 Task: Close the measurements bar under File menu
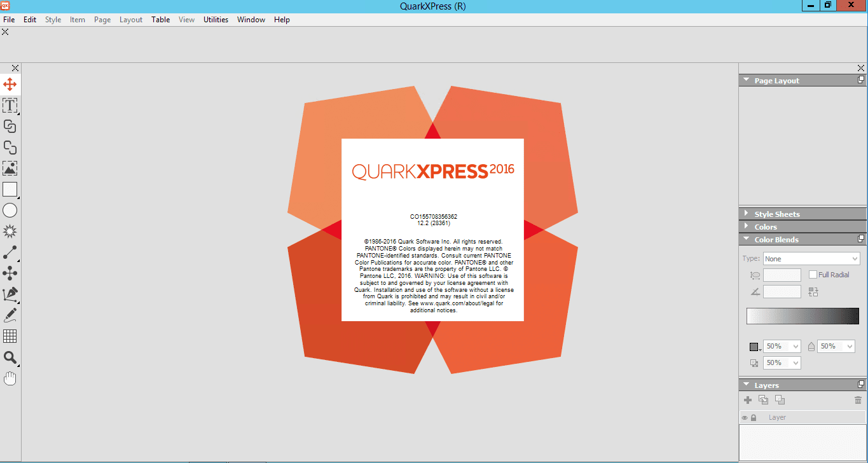point(5,32)
